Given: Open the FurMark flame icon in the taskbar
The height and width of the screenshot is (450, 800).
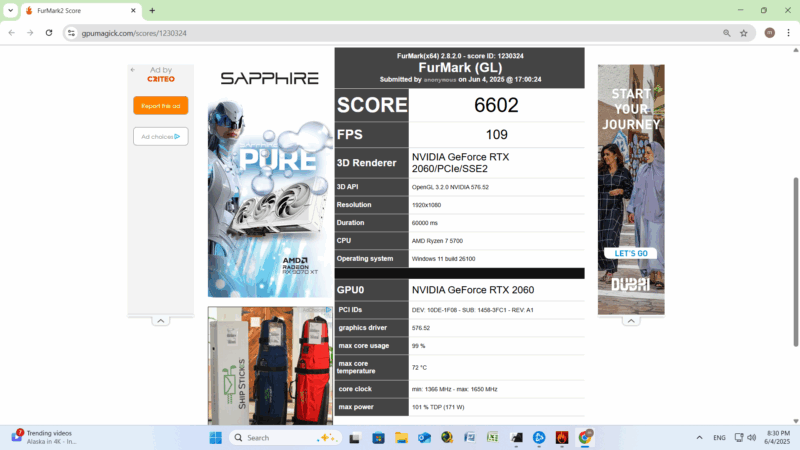Looking at the screenshot, I should click(562, 438).
